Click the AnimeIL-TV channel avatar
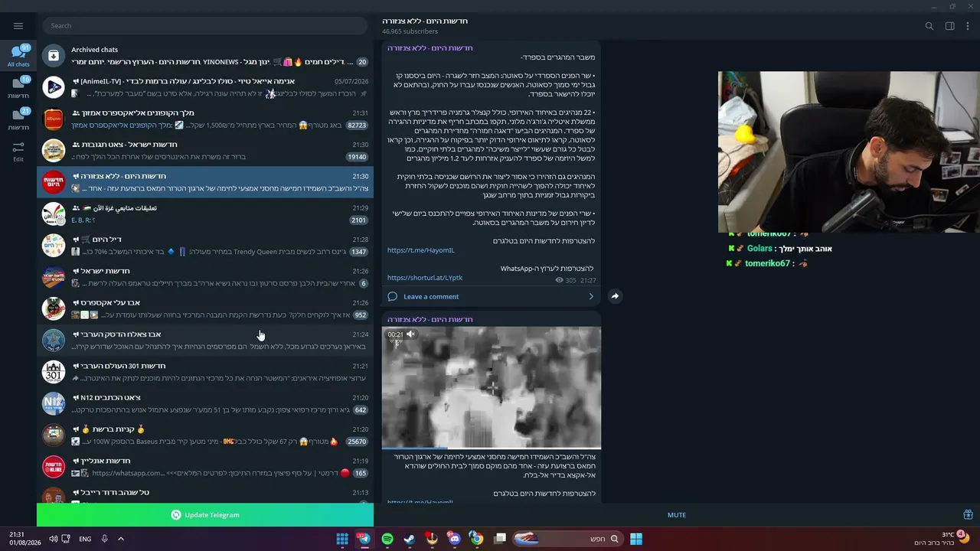The height and width of the screenshot is (551, 980). coord(53,87)
